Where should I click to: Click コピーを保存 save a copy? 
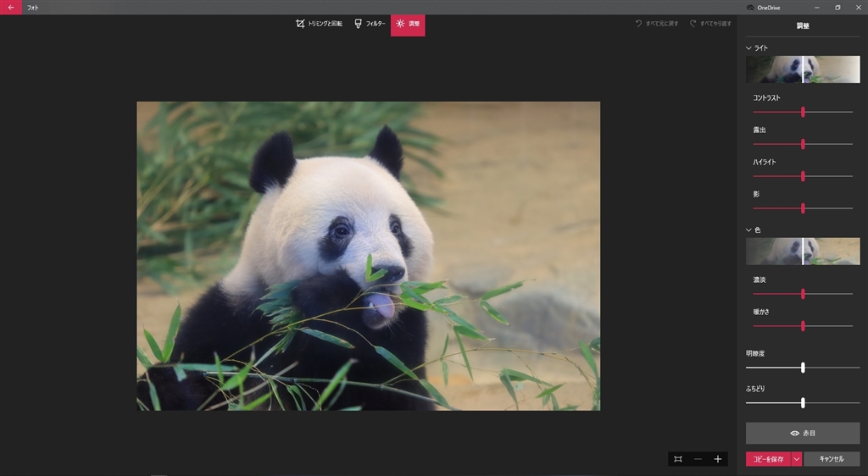(768, 459)
